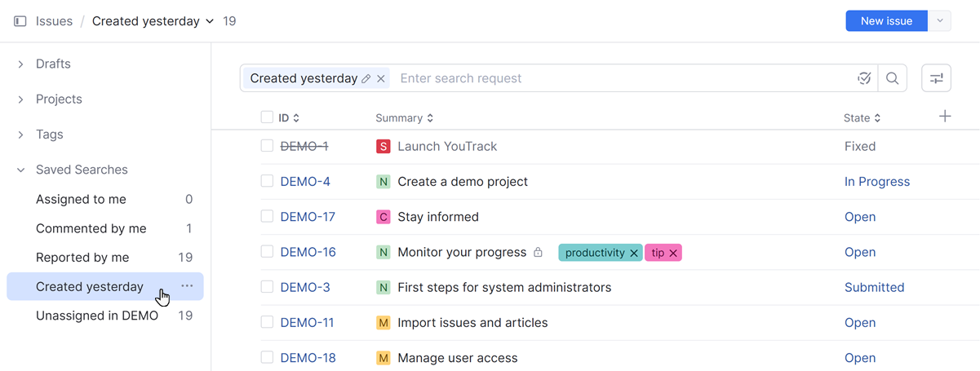Remove the Created yesterday search chip

381,79
